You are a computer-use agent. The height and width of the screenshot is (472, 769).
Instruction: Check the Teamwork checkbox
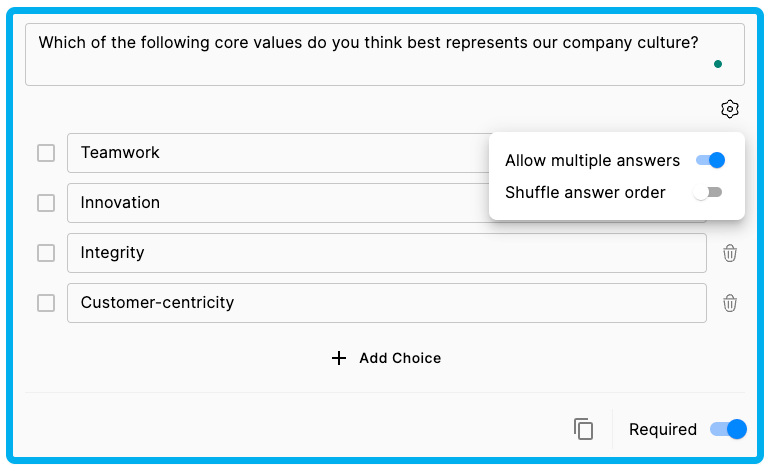[46, 153]
